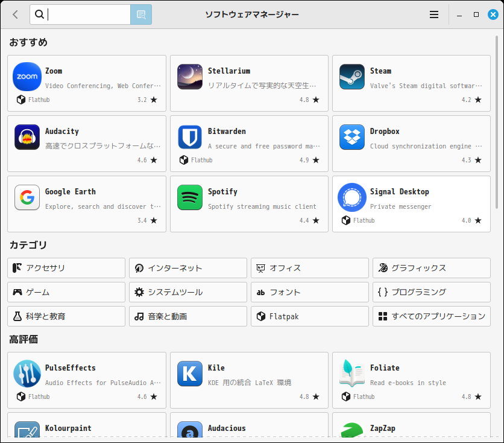Select the Signal Desktop speech bubble icon
This screenshot has width=504, height=443.
pyautogui.click(x=352, y=197)
